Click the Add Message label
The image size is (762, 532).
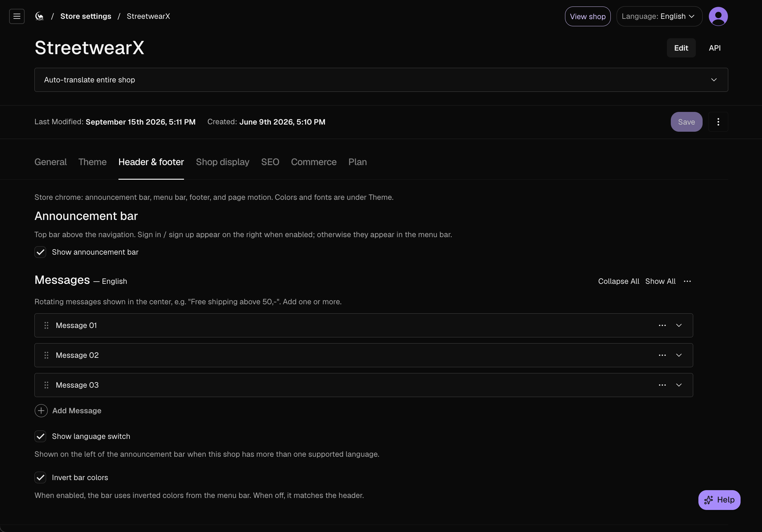tap(77, 411)
